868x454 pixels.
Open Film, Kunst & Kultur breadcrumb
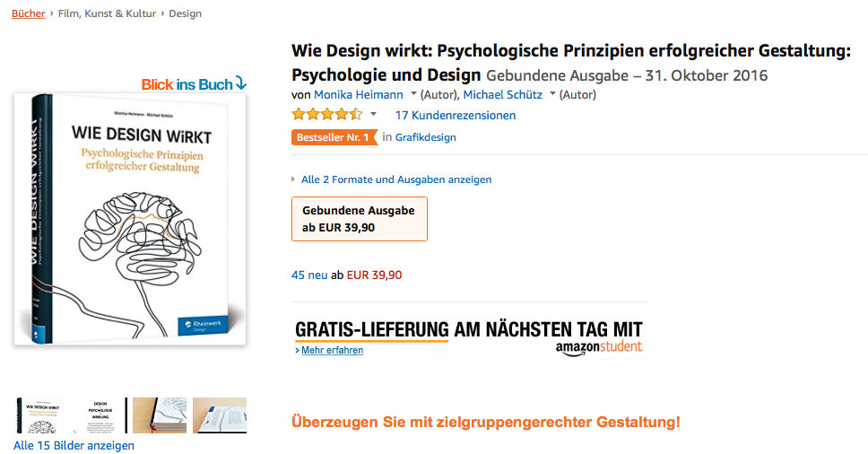pos(107,13)
